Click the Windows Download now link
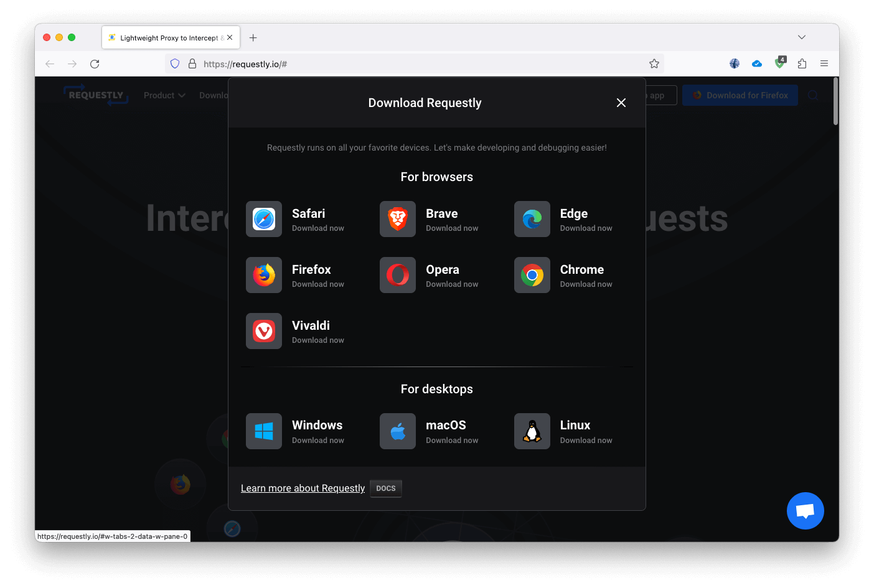The height and width of the screenshot is (588, 874). point(318,441)
